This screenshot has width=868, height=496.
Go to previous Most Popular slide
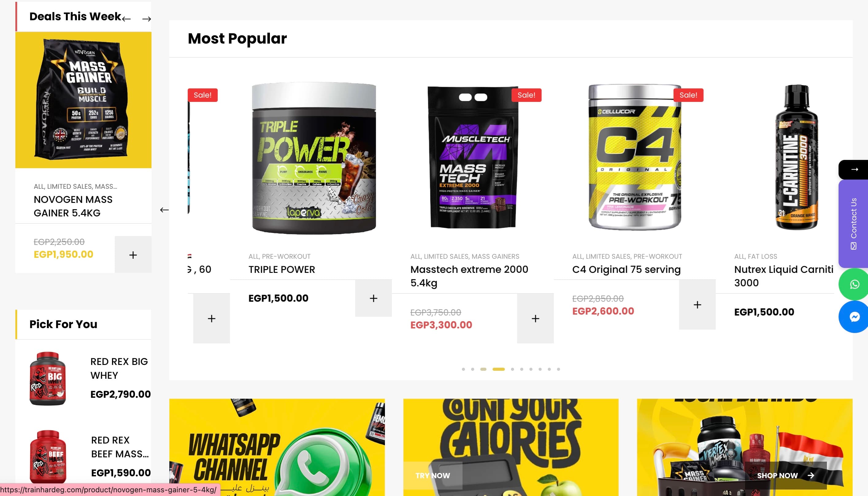[x=164, y=210]
